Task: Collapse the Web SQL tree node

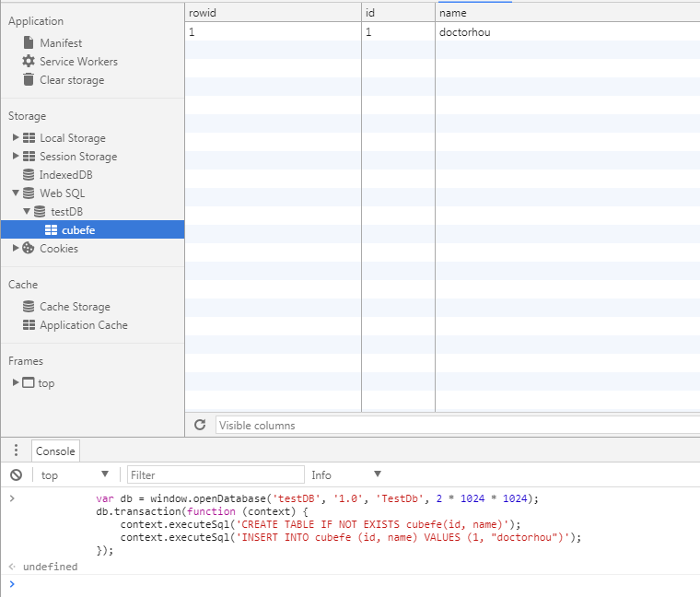Action: point(16,193)
